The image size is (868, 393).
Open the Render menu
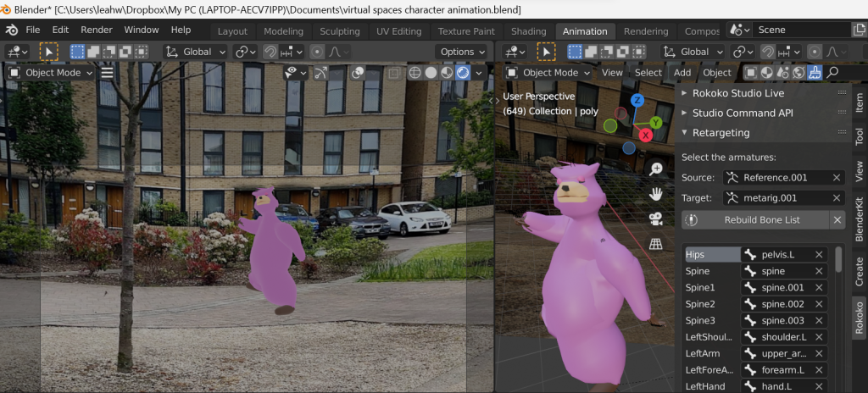tap(97, 30)
